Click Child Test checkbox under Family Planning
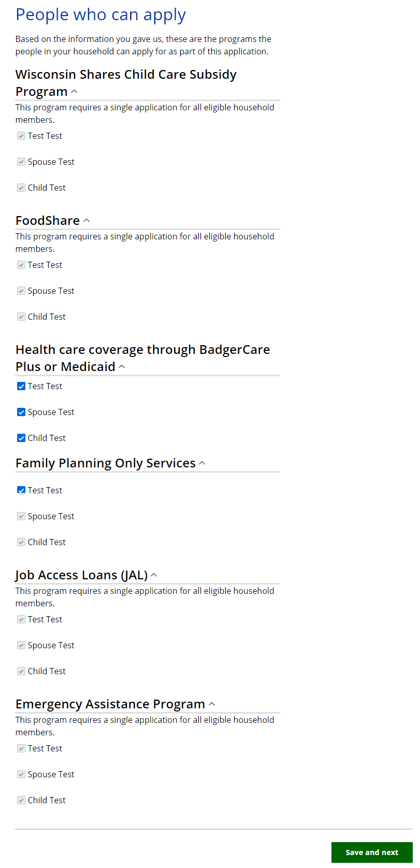The image size is (420, 868). coord(21,542)
